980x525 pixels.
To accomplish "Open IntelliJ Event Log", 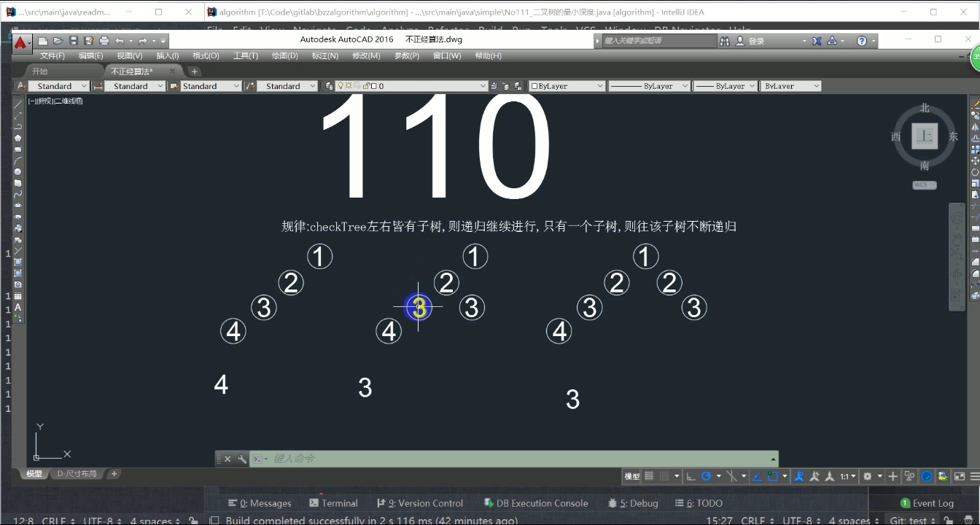I will tap(927, 503).
